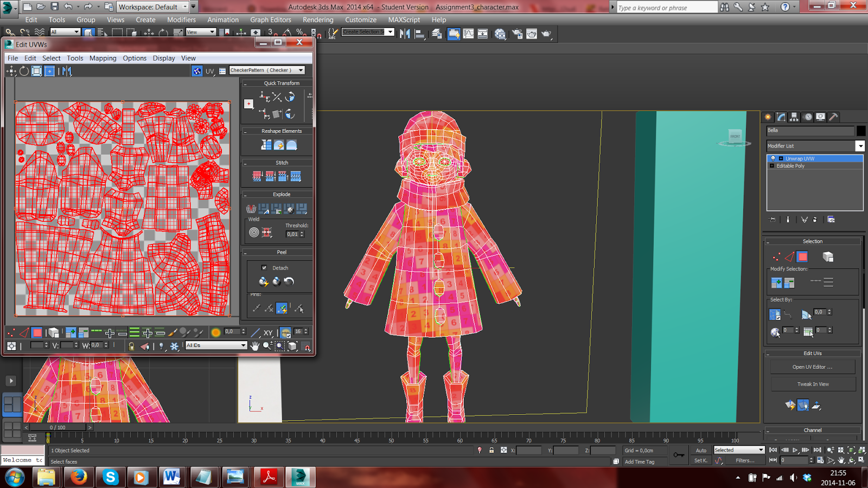Open the Modifier List dropdown

pyautogui.click(x=815, y=146)
